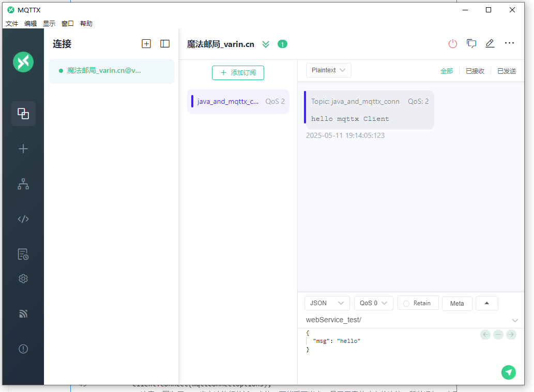Click the "hello" value in payload
Image resolution: width=534 pixels, height=392 pixels.
[x=348, y=341]
